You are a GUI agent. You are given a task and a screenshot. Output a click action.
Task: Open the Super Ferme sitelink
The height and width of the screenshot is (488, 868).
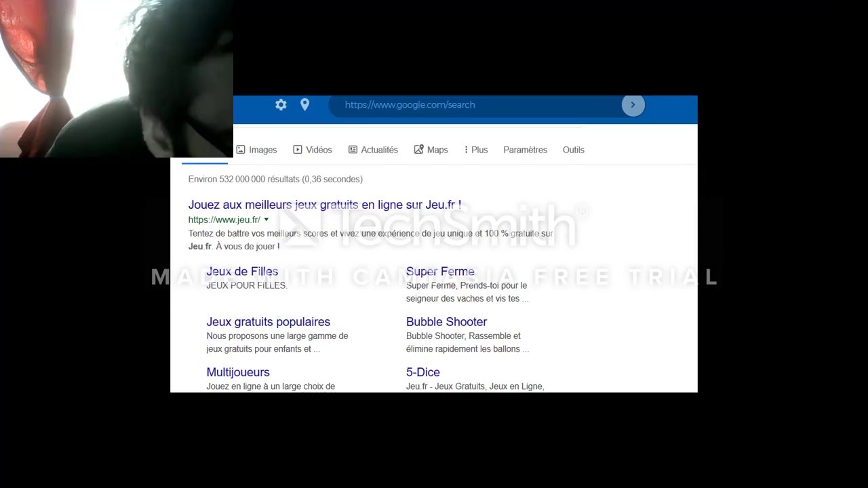pyautogui.click(x=440, y=271)
